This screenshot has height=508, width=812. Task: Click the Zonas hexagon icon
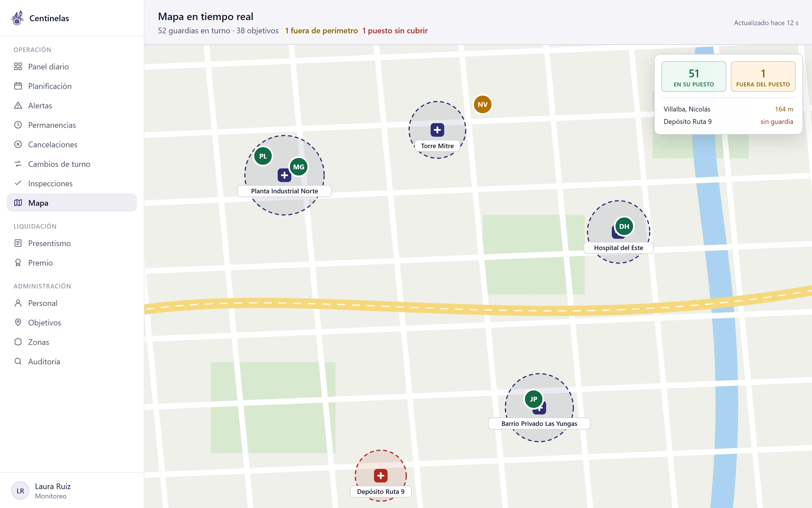(x=18, y=342)
